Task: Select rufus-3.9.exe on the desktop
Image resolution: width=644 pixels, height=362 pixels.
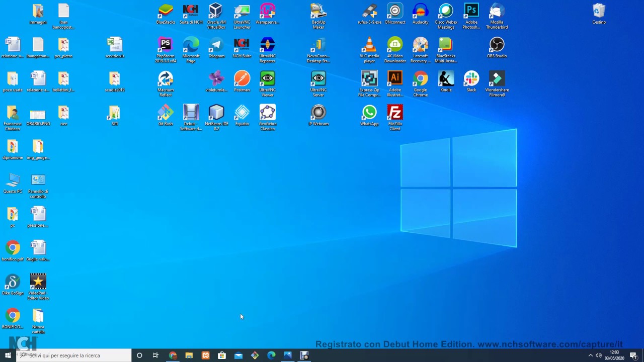Action: pos(369,15)
